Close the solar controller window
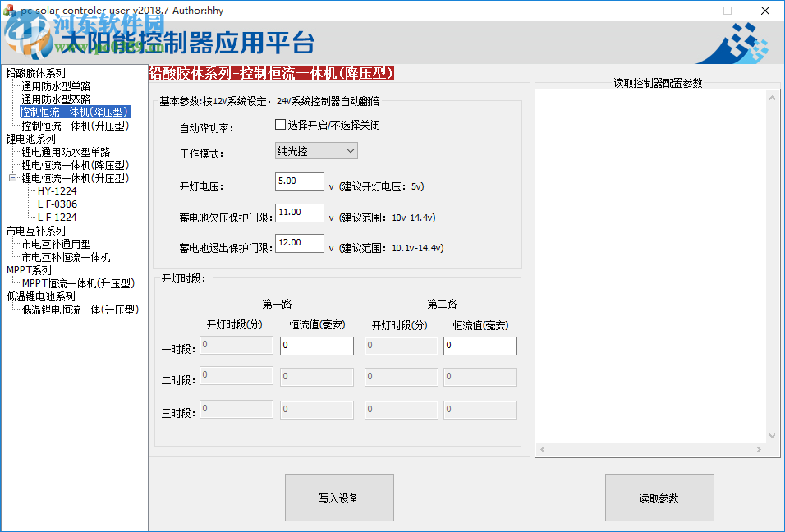785x532 pixels. (x=765, y=11)
